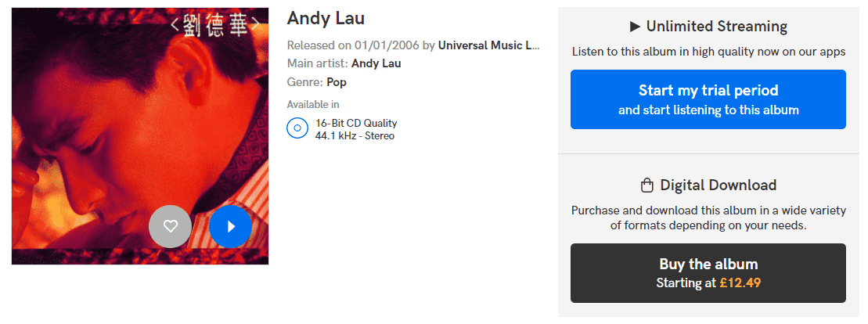
Task: Click the CD quality disc icon
Action: 297,128
